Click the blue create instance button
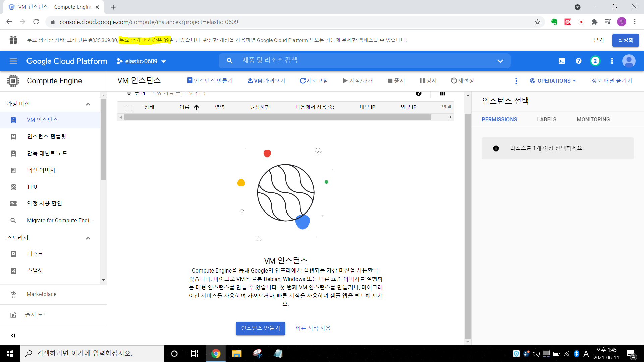644x362 pixels. pyautogui.click(x=260, y=328)
